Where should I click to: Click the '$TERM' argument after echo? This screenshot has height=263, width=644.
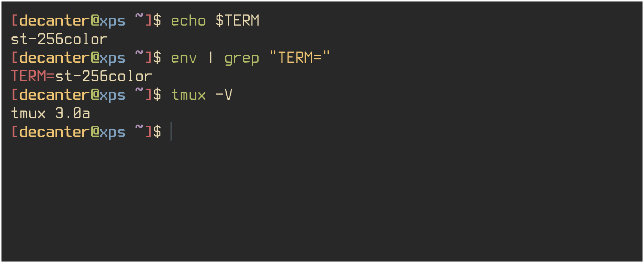(237, 20)
